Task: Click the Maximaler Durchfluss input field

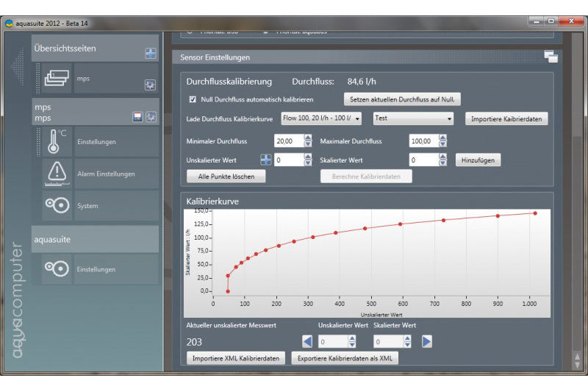Action: coord(423,140)
